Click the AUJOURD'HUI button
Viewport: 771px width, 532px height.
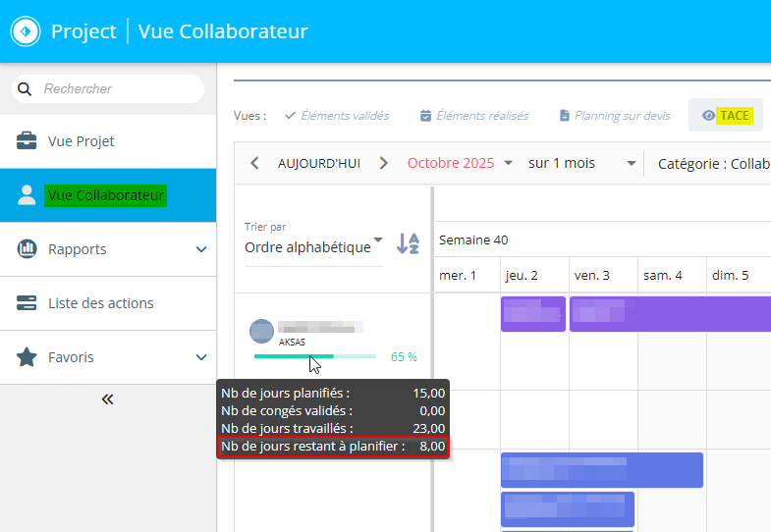pyautogui.click(x=318, y=164)
